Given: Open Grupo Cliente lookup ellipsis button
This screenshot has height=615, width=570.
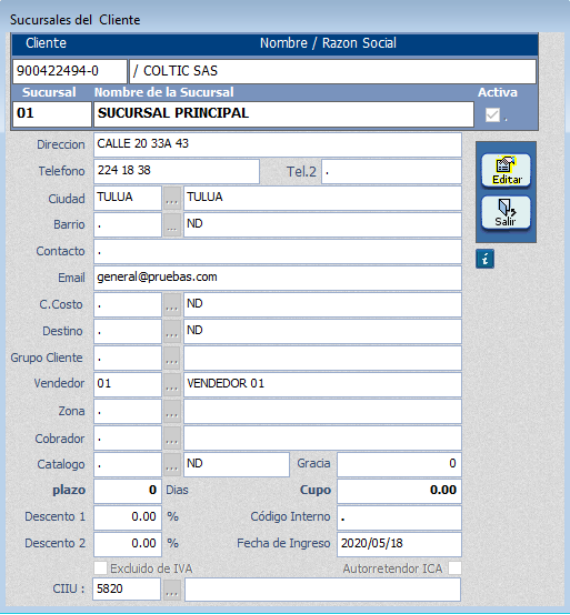Looking at the screenshot, I should [x=172, y=358].
